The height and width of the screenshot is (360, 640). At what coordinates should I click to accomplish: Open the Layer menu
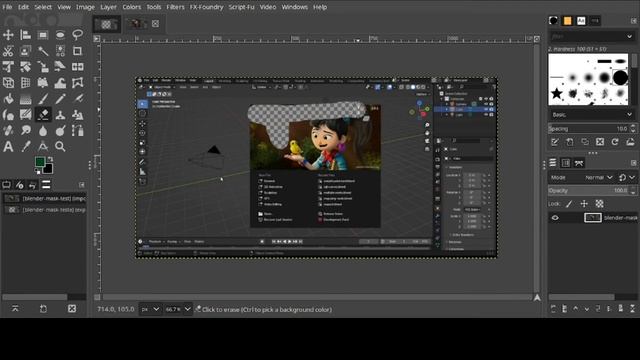[x=108, y=7]
